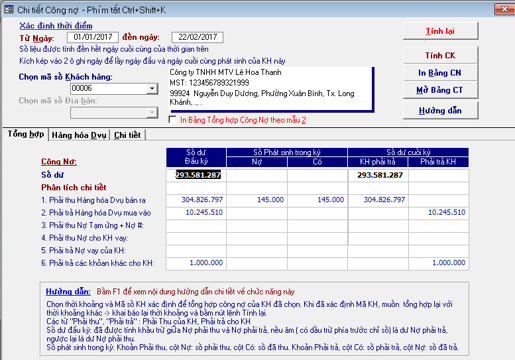Image resolution: width=515 pixels, height=360 pixels.
Task: Click the đến ngày date field
Action: point(197,37)
